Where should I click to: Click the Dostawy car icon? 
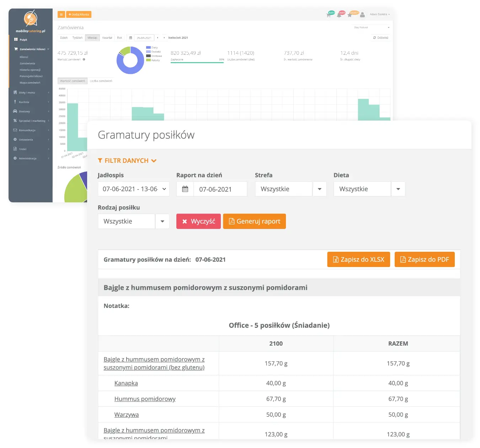15,111
